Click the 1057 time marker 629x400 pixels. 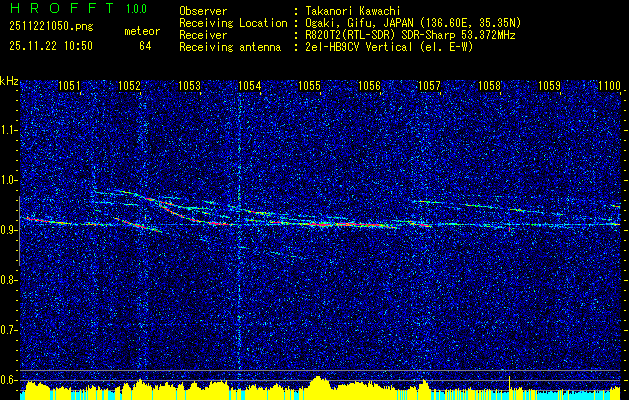tap(429, 85)
